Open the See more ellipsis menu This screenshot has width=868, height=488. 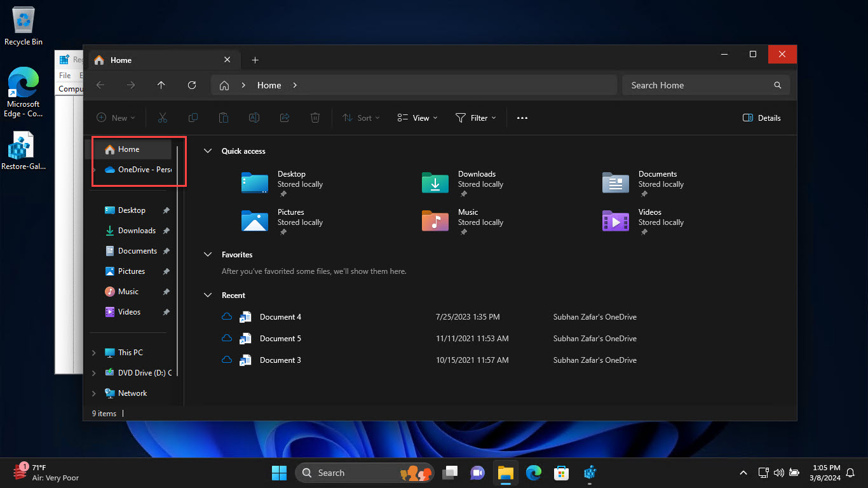(x=522, y=118)
